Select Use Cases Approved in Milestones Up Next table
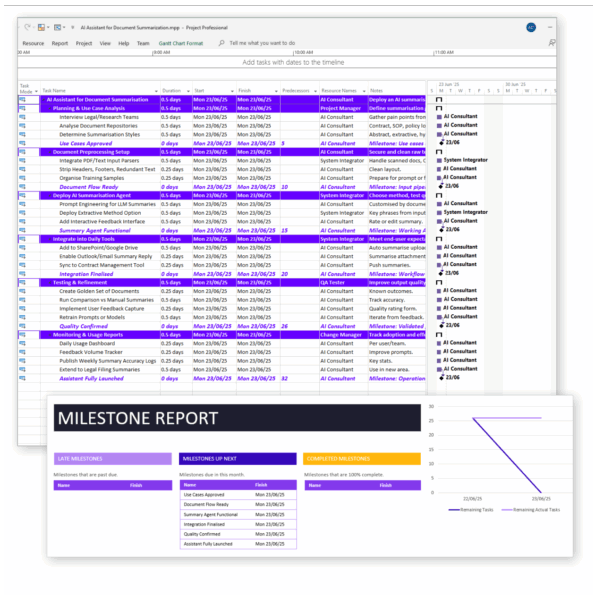The image size is (595, 595). (x=204, y=494)
